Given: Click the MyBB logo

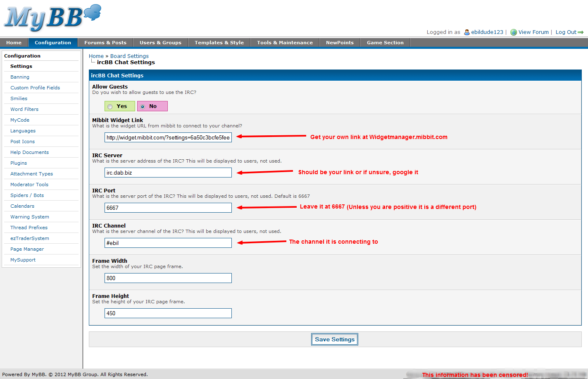Looking at the screenshot, I should pos(52,18).
